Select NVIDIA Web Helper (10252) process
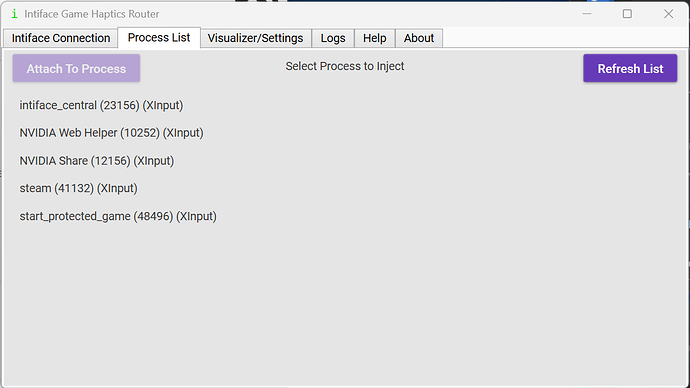Viewport: 690px width, 388px height. point(111,133)
